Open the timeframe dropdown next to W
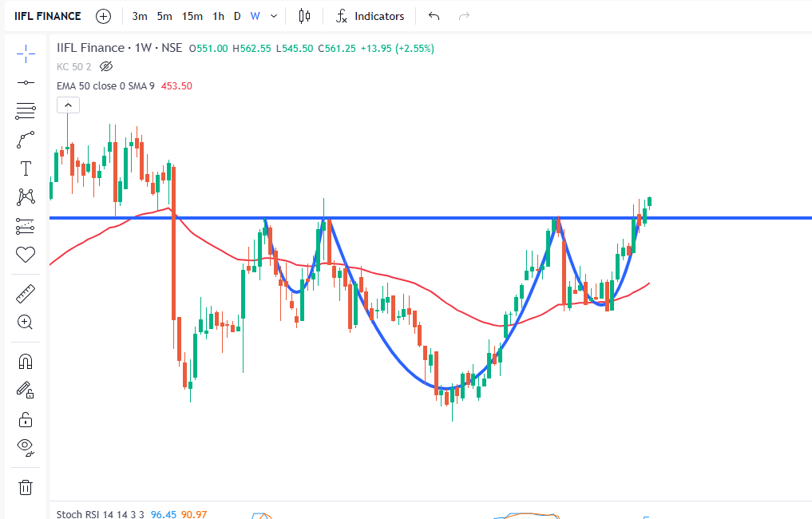 pyautogui.click(x=271, y=15)
